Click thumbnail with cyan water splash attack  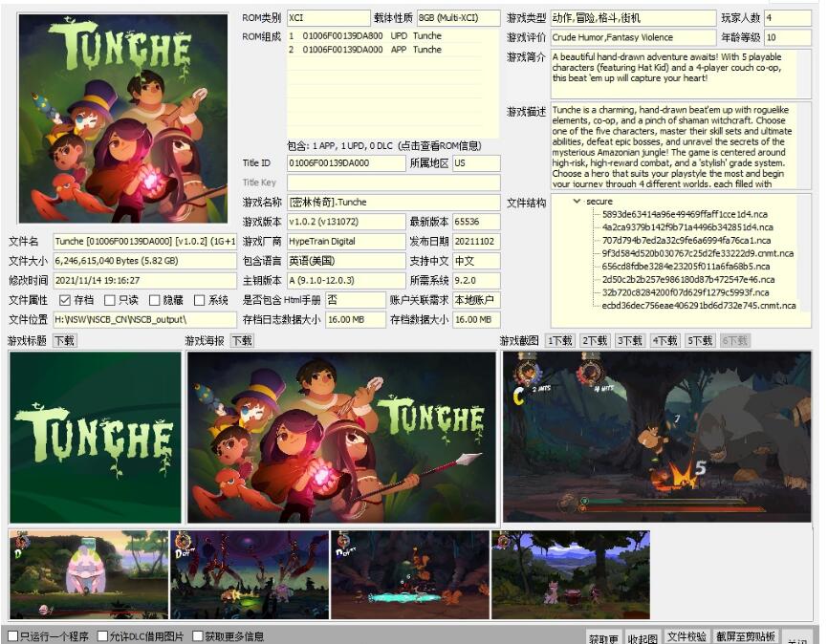410,575
